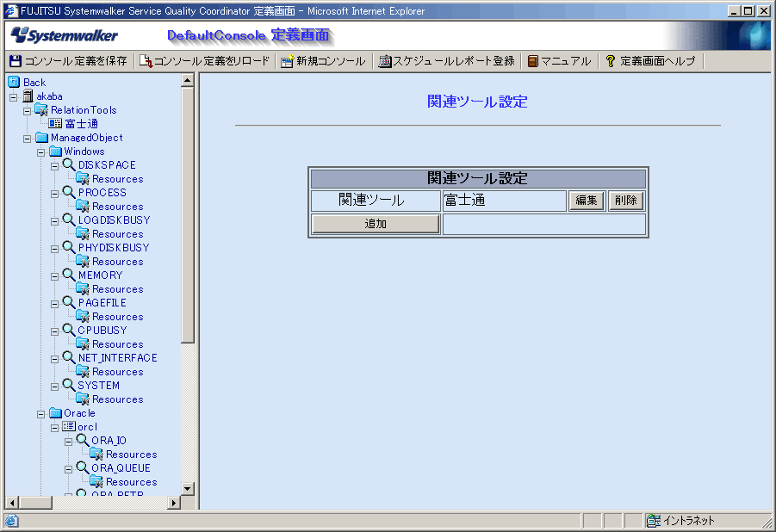This screenshot has height=532, width=776.
Task: Click the DISKSPACE magnifier icon
Action: pyautogui.click(x=69, y=164)
